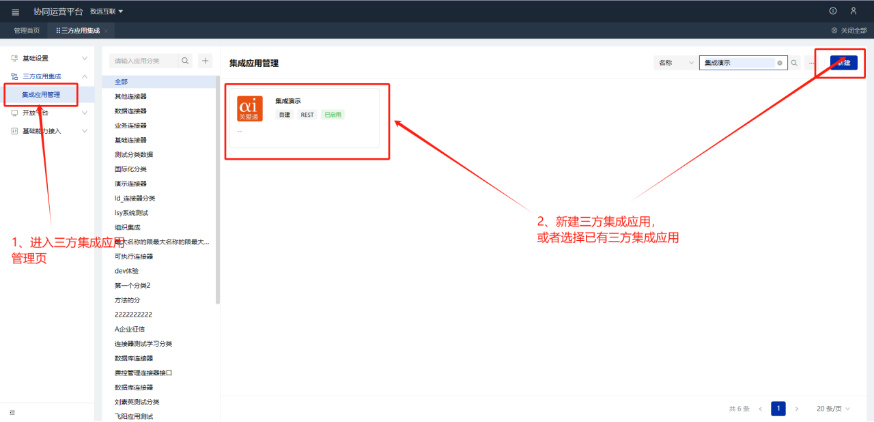Viewport: 874px width, 422px height.
Task: Select page 1 in pagination
Action: point(778,409)
